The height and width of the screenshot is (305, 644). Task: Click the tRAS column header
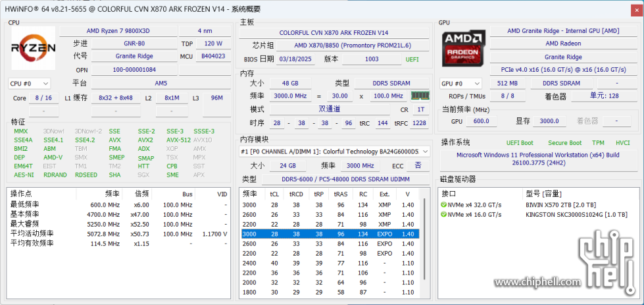pos(341,194)
